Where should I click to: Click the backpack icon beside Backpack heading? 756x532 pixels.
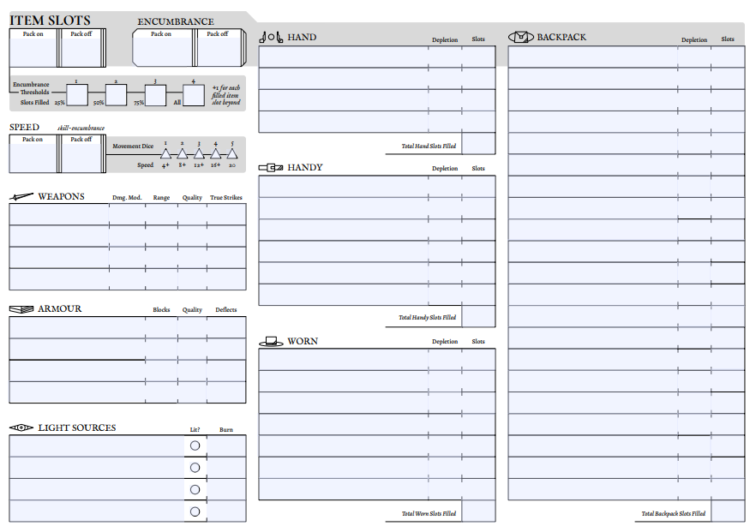click(x=521, y=37)
